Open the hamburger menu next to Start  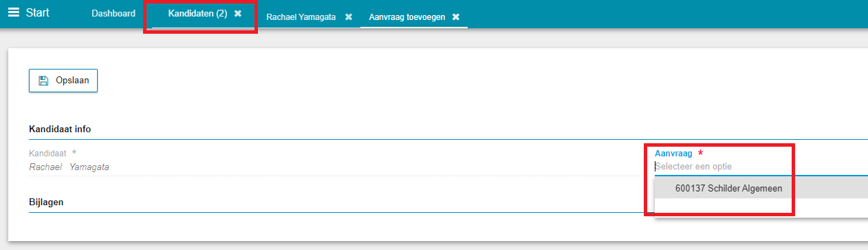coord(13,12)
